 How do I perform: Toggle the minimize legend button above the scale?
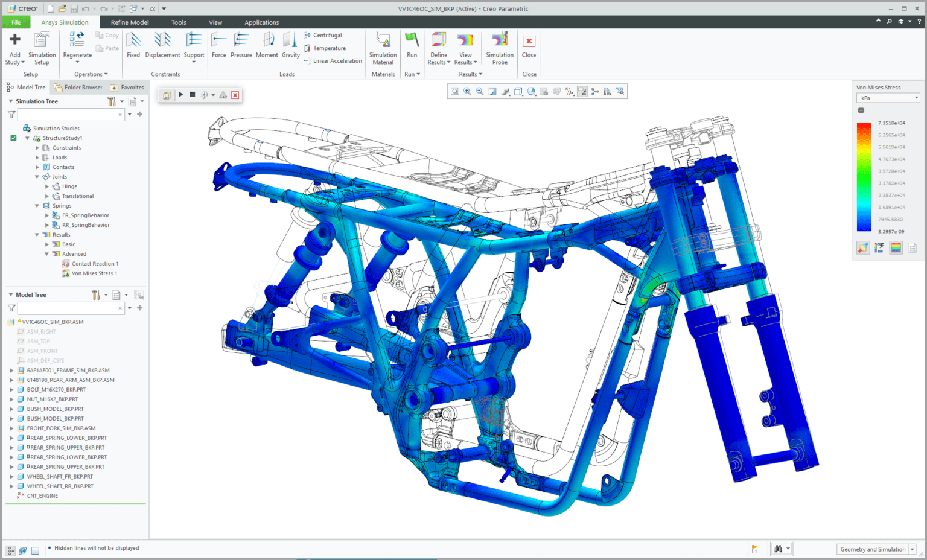[x=861, y=110]
